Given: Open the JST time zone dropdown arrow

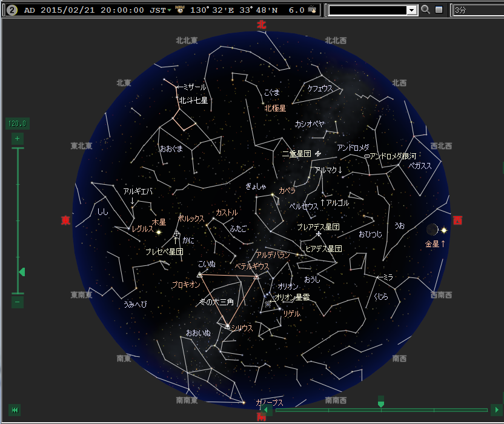Looking at the screenshot, I should click(169, 10).
